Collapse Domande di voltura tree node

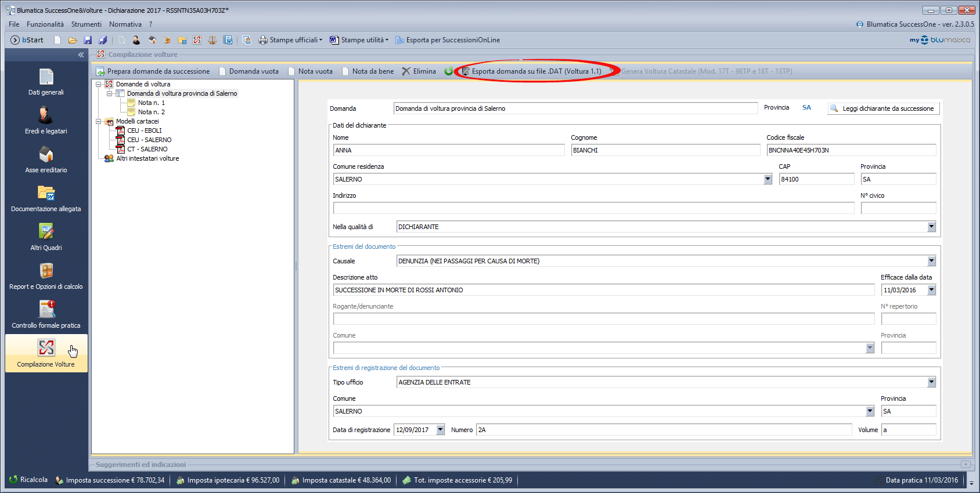click(99, 84)
